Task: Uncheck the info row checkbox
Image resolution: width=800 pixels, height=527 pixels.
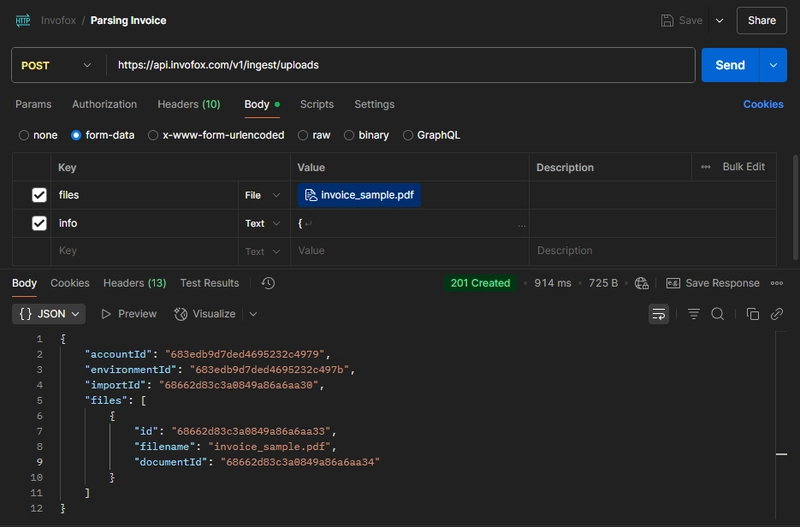Action: (x=39, y=223)
